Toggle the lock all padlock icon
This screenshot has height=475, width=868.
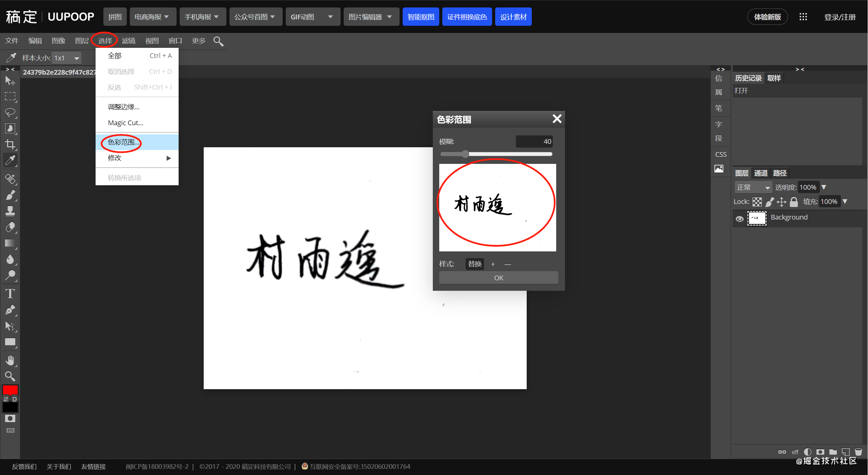794,202
